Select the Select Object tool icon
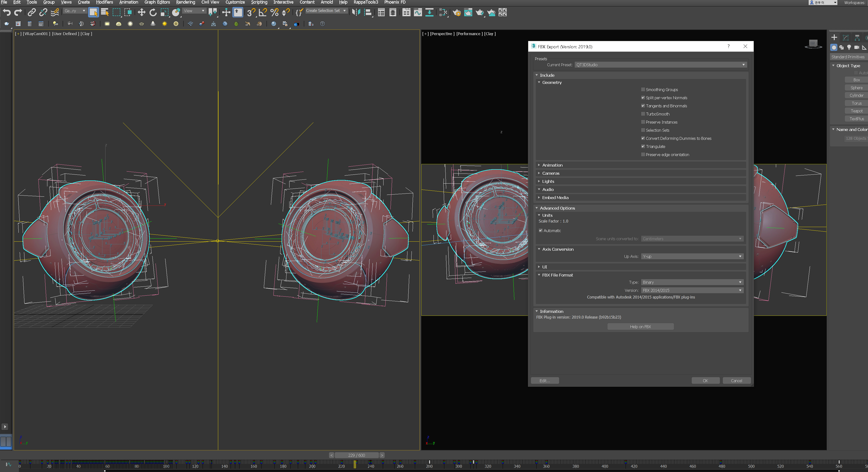Screen dimensions: 868x472 [x=95, y=13]
